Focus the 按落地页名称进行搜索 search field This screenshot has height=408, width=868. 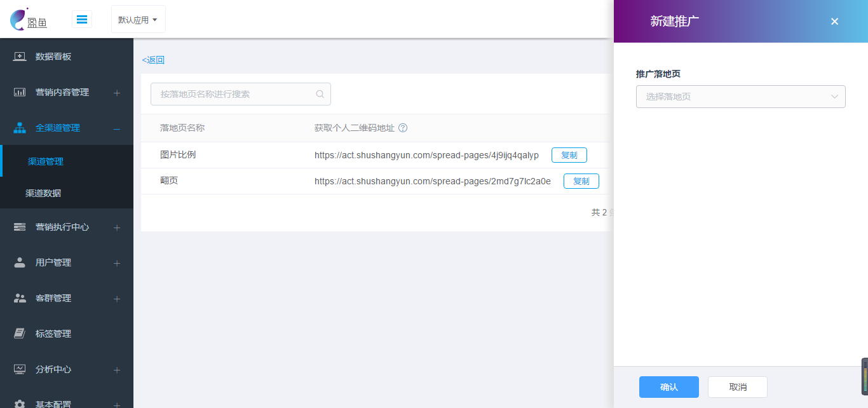tap(241, 94)
